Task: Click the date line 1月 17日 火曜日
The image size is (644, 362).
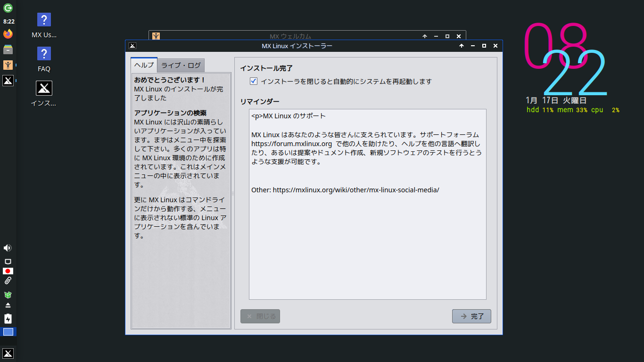Action: (556, 100)
